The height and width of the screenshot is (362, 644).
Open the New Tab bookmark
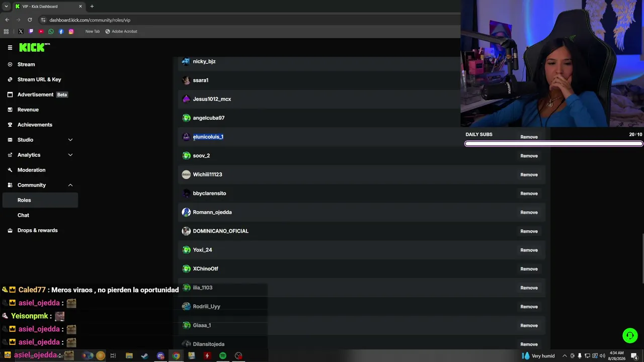click(x=93, y=32)
